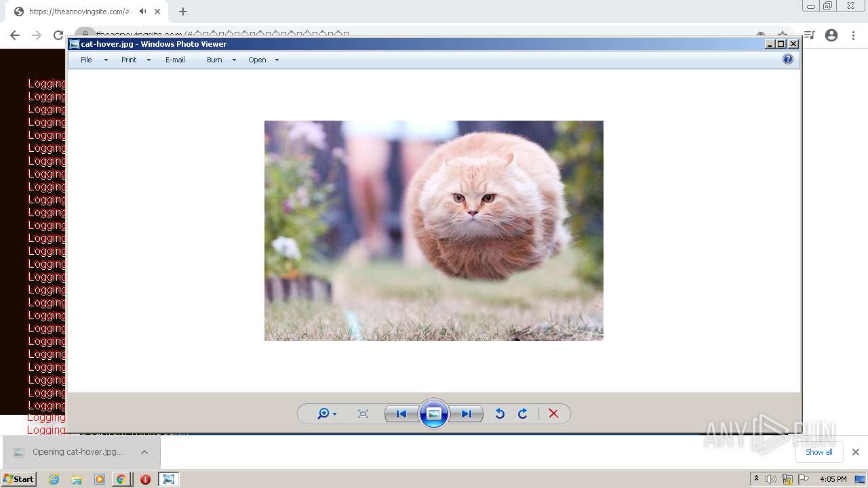Screen dimensions: 868x488
Task: Close the theannoyingsite.com Chrome tab
Action: (x=158, y=12)
